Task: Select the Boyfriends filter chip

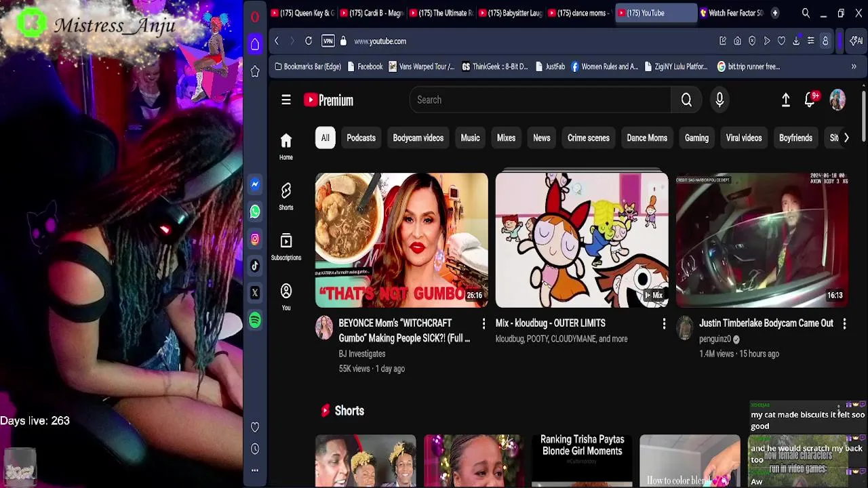Action: coord(795,138)
